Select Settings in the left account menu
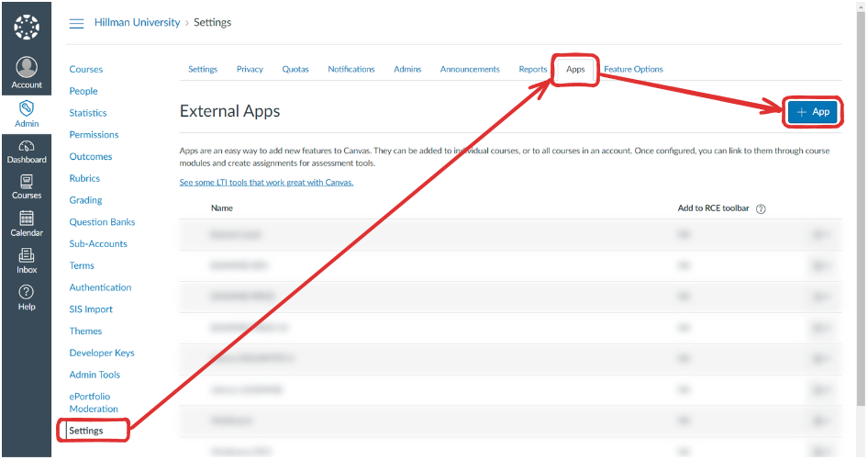 [86, 431]
